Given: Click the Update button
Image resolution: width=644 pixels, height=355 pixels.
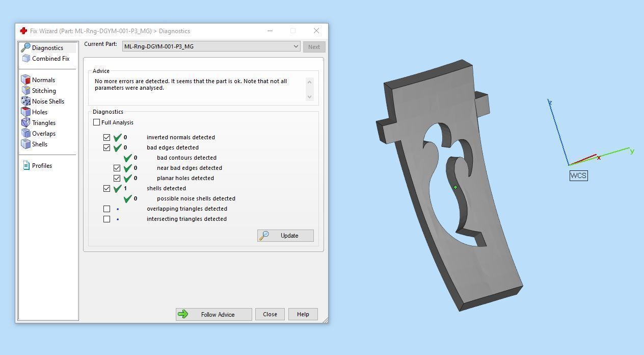Looking at the screenshot, I should [285, 236].
